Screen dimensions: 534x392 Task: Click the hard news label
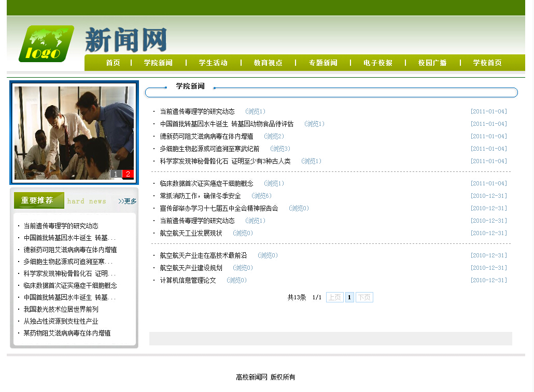(87, 201)
